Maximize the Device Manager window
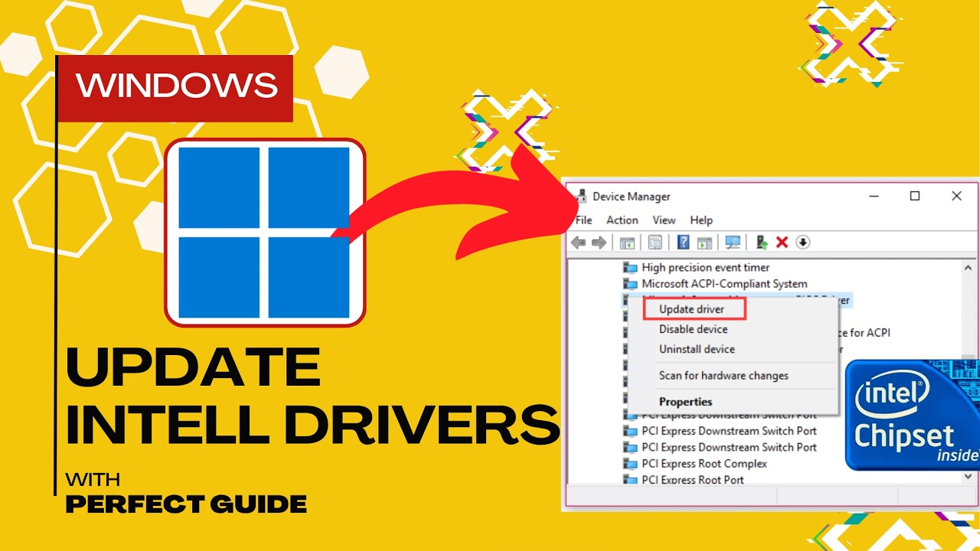 pyautogui.click(x=915, y=197)
